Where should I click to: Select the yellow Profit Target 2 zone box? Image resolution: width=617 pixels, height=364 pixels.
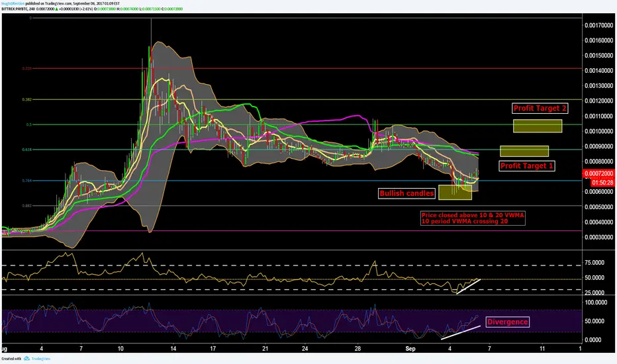(538, 126)
